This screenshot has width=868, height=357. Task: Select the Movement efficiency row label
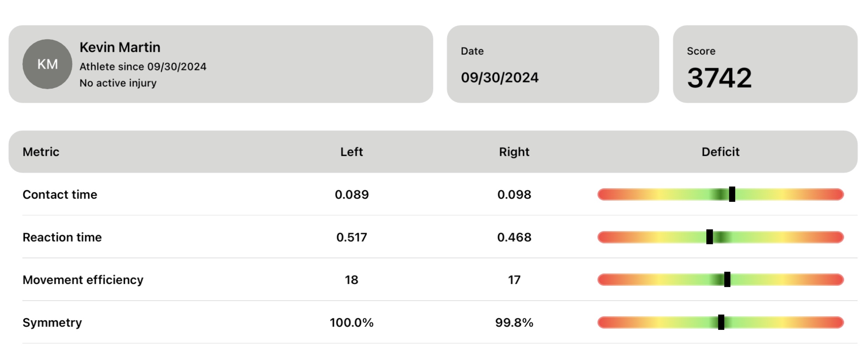[83, 280]
